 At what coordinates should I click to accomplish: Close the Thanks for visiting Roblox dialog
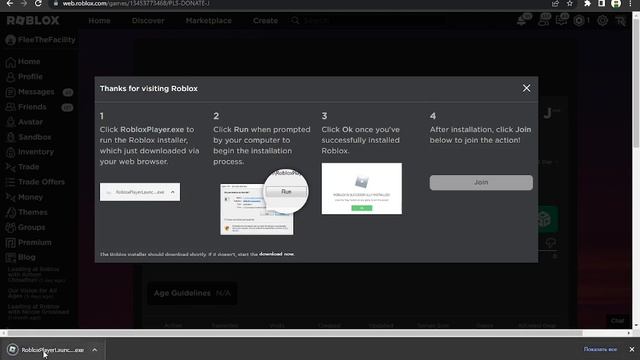click(x=526, y=88)
